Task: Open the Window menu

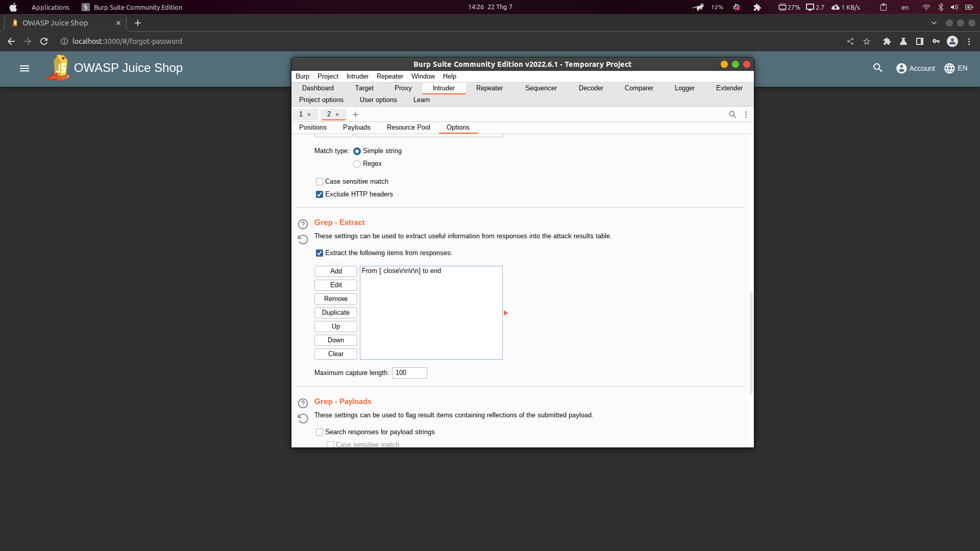Action: tap(423, 77)
